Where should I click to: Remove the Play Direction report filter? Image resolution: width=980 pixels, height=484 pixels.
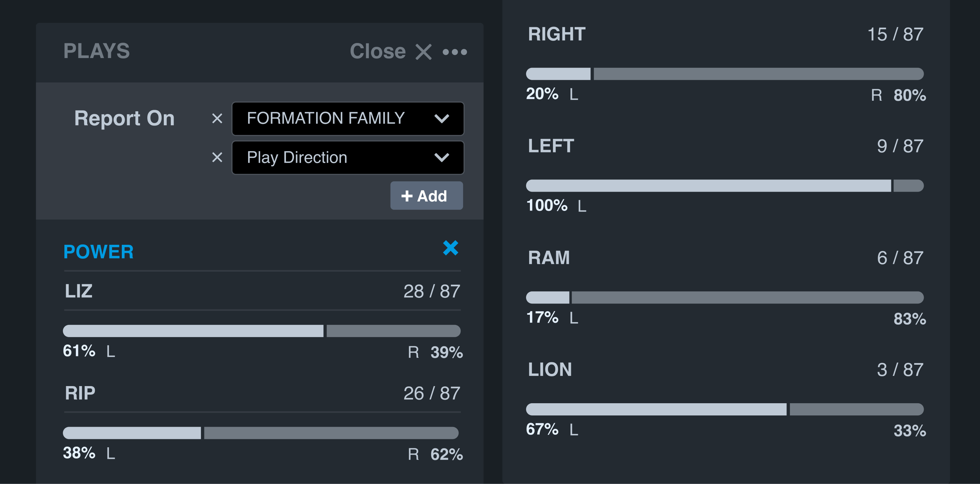click(217, 157)
